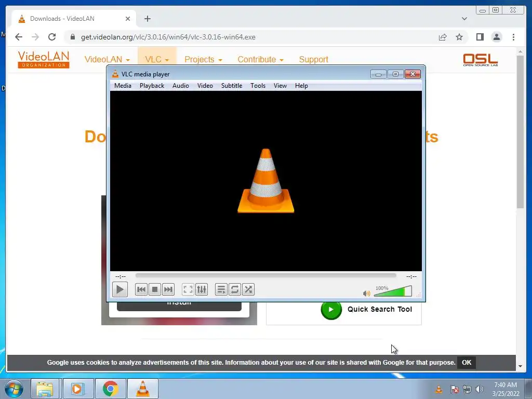
Task: Open Chrome profile icon
Action: [496, 37]
